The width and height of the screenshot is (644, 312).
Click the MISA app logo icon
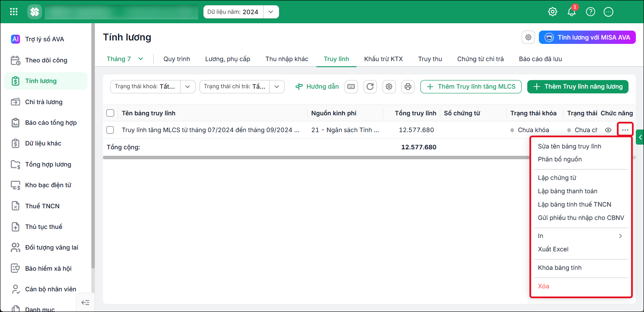[34, 12]
